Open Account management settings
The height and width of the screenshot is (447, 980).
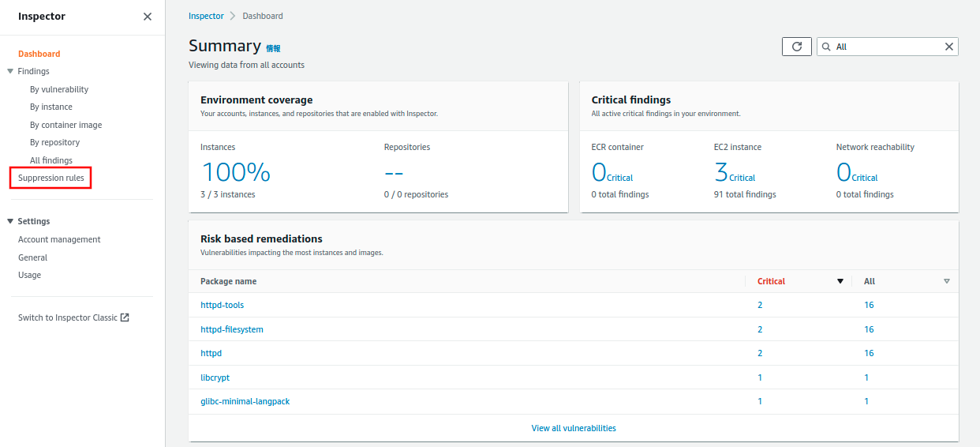click(x=59, y=239)
